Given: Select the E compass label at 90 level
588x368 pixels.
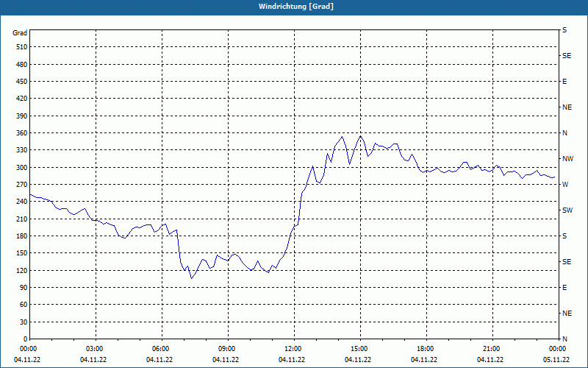Looking at the screenshot, I should click(564, 287).
